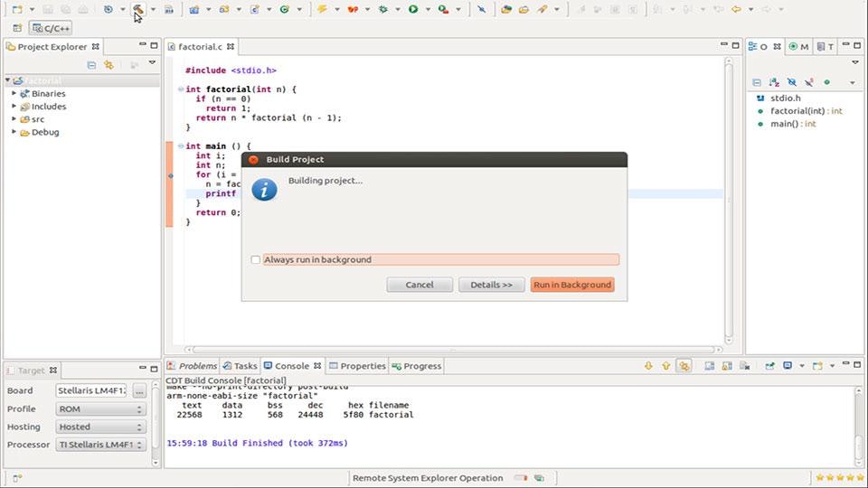
Task: Click the Board field showing Stellaris LM4F1
Action: tap(91, 390)
